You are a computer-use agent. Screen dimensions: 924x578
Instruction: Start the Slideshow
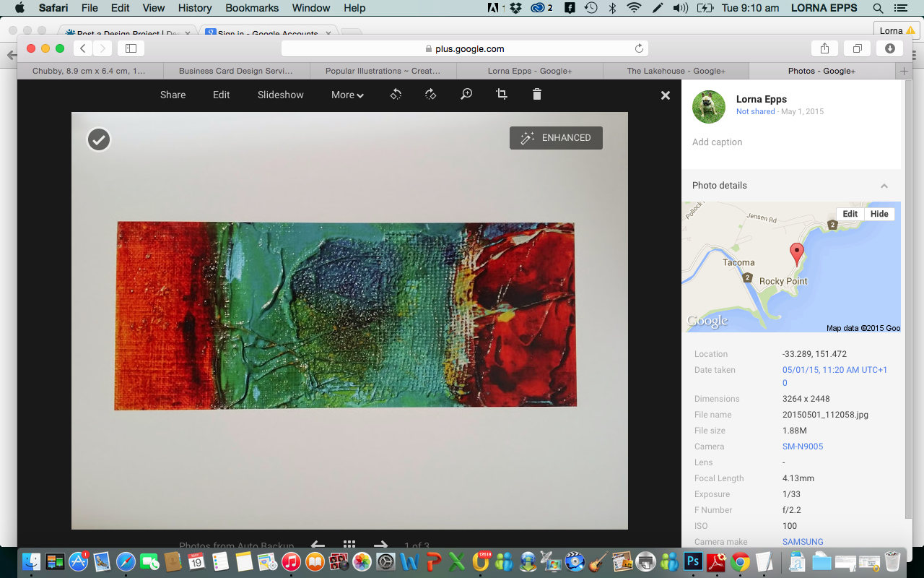pos(280,95)
